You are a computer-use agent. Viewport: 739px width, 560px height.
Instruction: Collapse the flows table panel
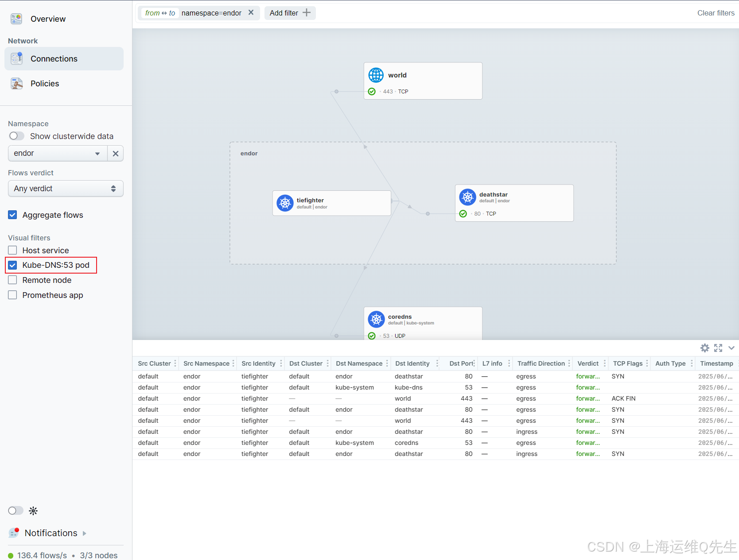(731, 348)
